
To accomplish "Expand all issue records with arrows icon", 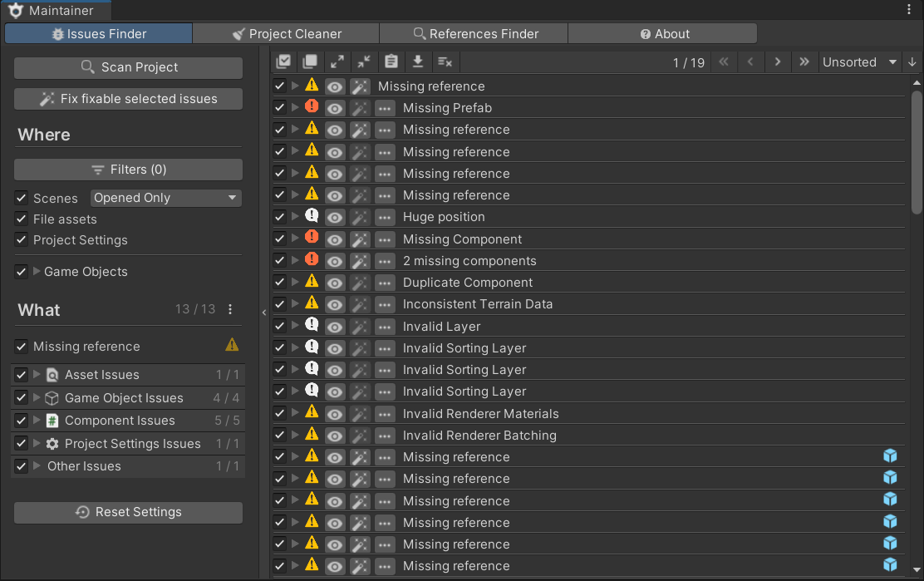I will point(337,62).
